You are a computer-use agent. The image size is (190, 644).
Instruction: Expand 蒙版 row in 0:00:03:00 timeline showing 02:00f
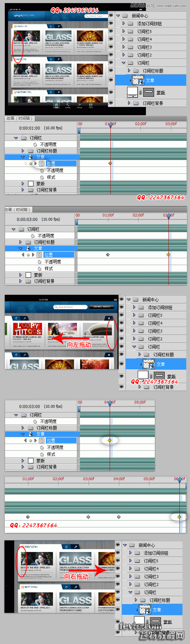[21, 275]
